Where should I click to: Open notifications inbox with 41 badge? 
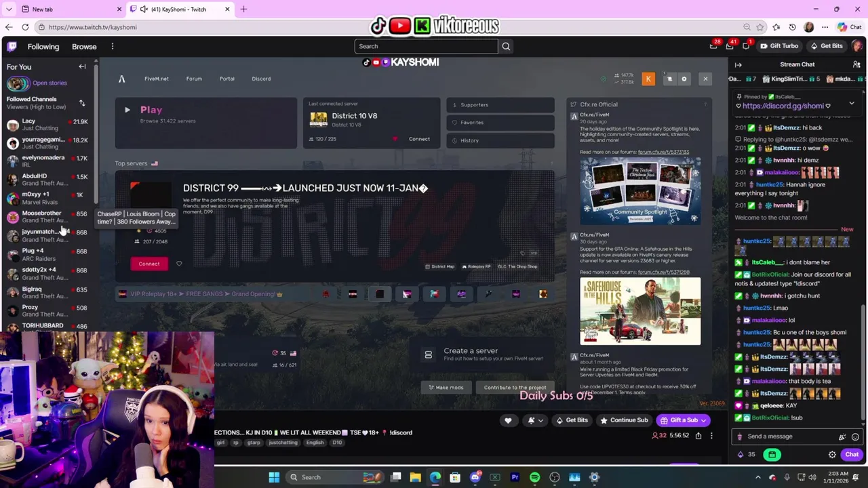click(730, 46)
